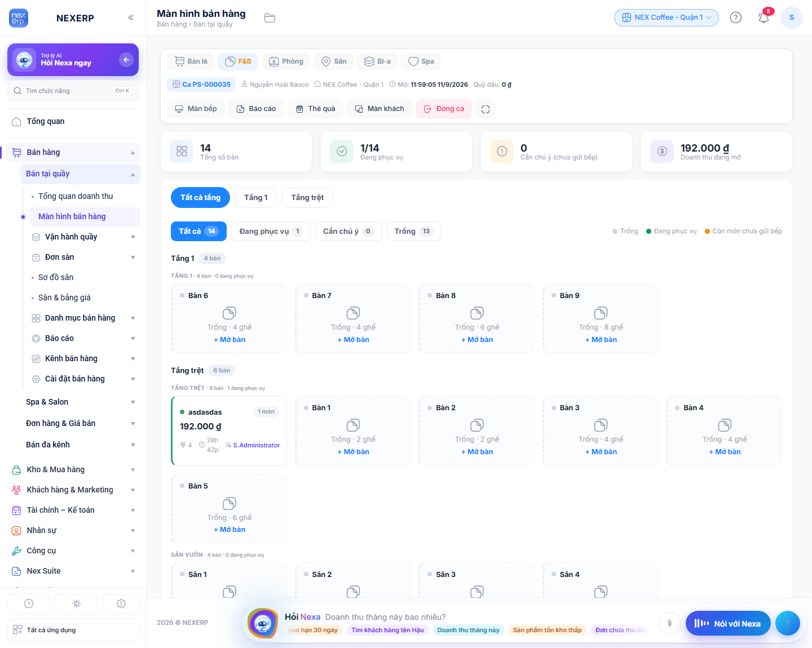The image size is (812, 648).
Task: Switch to the Sân tab
Action: 334,61
